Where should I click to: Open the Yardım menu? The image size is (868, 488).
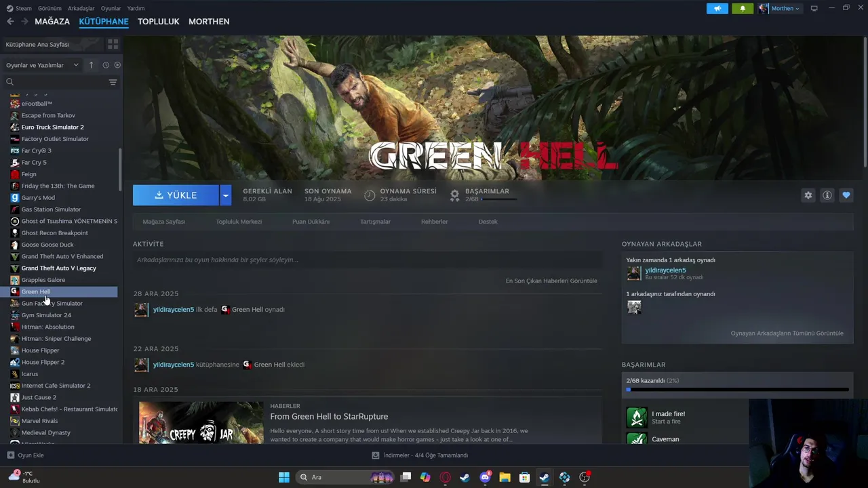pos(136,8)
